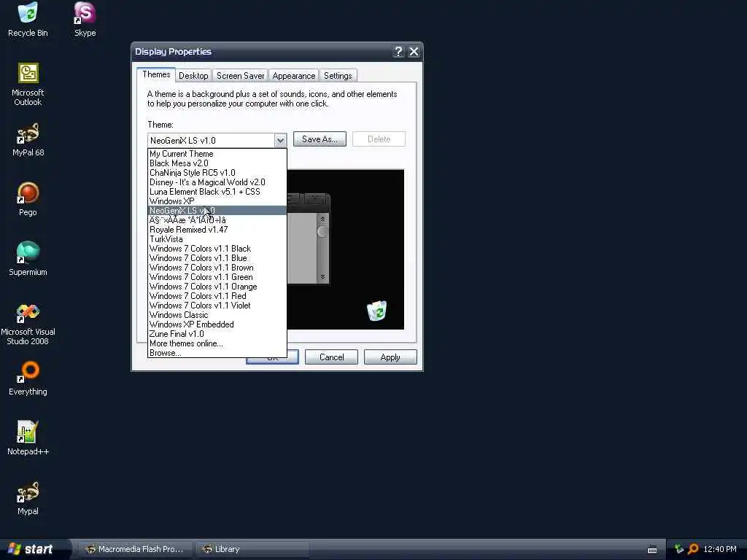Click the Cancel button

click(332, 357)
